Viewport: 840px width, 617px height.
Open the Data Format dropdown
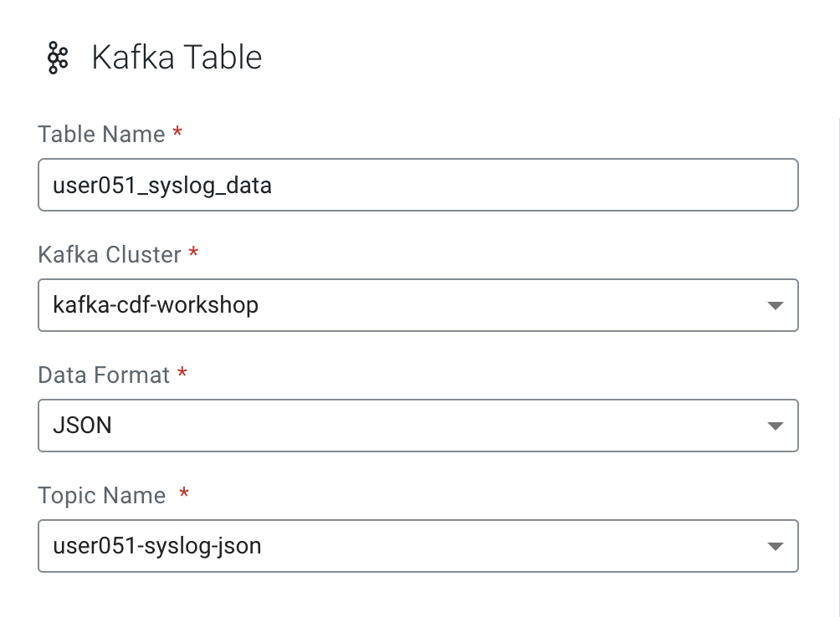[418, 426]
